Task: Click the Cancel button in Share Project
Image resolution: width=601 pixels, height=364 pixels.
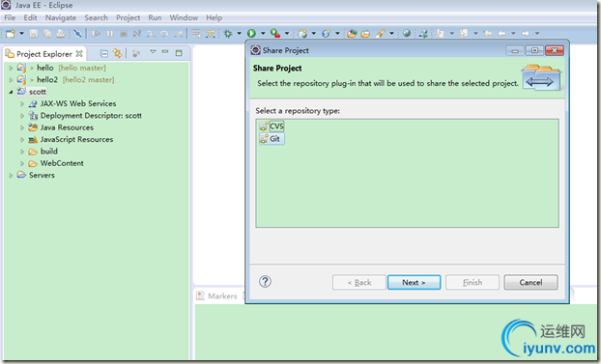Action: (530, 282)
